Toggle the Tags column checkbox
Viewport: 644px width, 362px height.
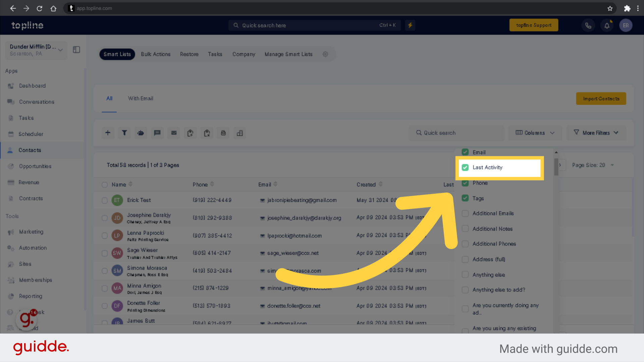(x=465, y=198)
